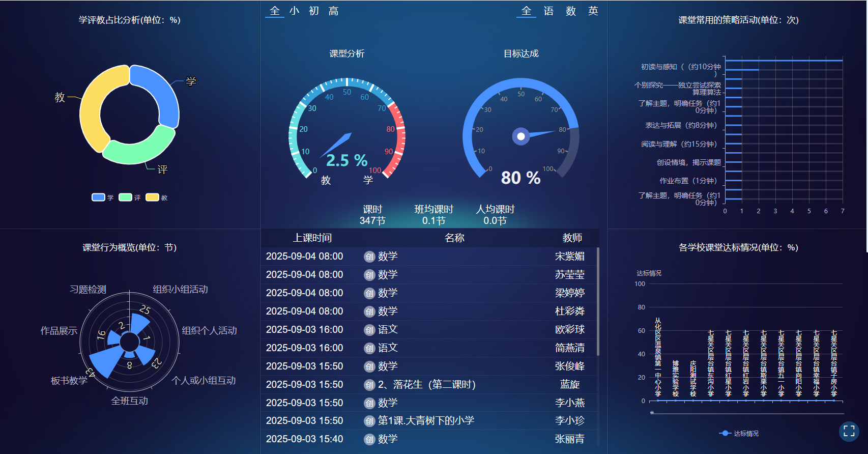Click the school chart zoom slider handle

point(652,413)
